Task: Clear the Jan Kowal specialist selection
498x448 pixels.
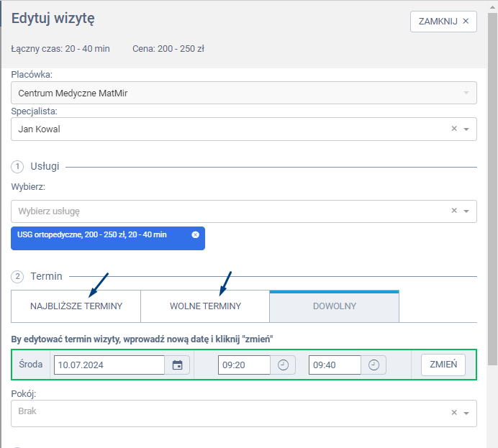Action: pyautogui.click(x=454, y=129)
